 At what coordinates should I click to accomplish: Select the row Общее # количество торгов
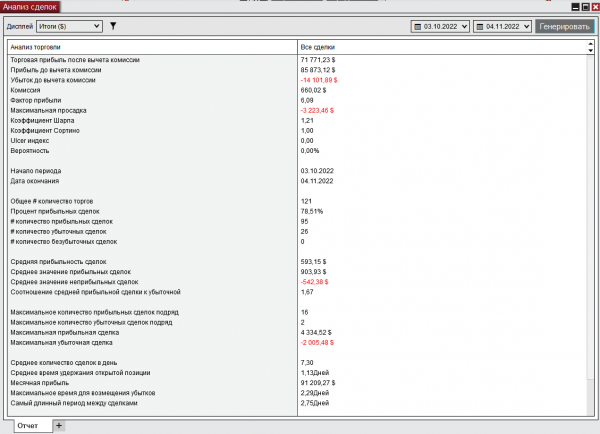[52, 201]
